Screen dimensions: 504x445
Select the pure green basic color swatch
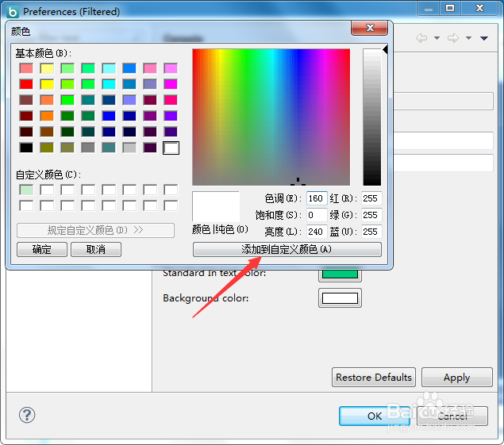point(67,100)
